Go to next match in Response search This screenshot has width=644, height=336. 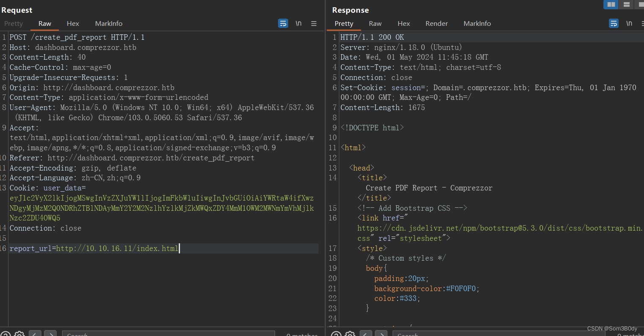(x=381, y=333)
